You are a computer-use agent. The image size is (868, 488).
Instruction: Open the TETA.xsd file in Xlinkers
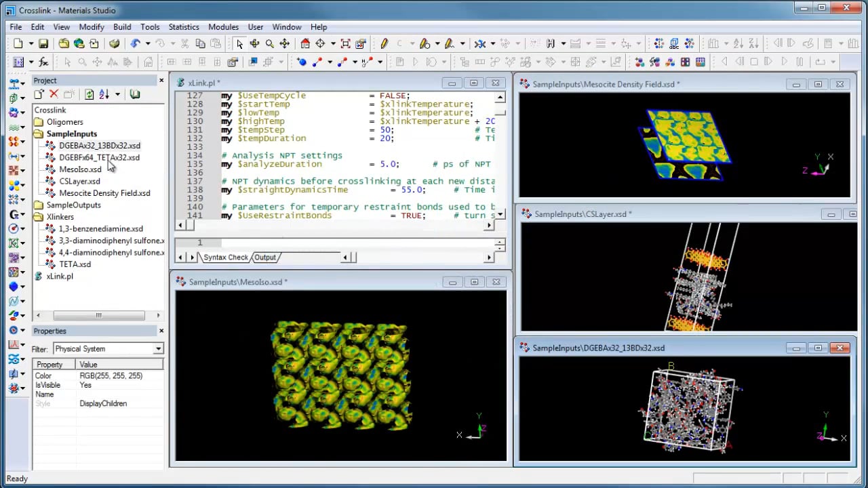pyautogui.click(x=75, y=264)
